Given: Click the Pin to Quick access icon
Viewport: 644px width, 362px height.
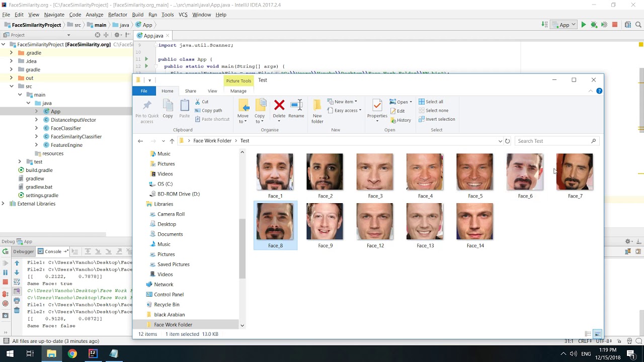Looking at the screenshot, I should 147,106.
